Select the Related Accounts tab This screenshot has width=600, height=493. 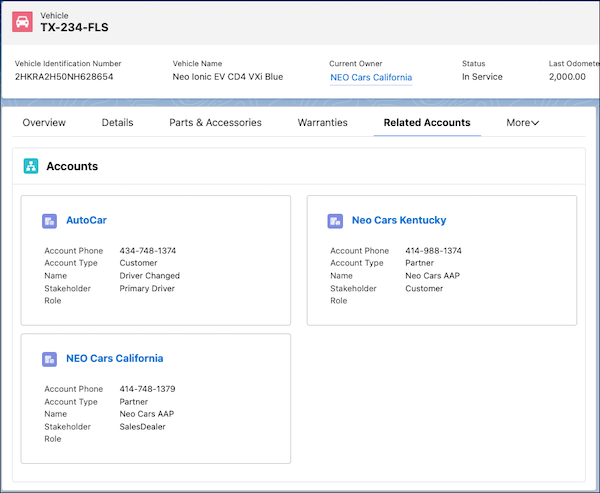[x=427, y=122]
